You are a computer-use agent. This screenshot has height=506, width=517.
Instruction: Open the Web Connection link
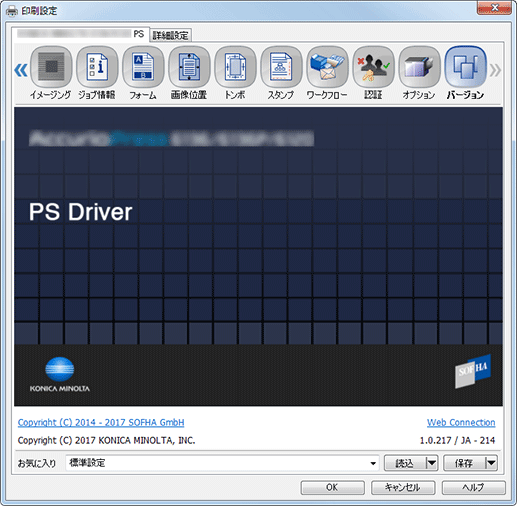(x=461, y=422)
